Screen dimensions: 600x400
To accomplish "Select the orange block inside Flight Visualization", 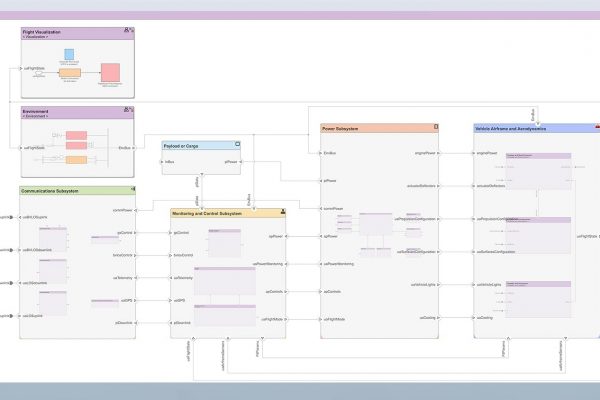I will coord(70,74).
